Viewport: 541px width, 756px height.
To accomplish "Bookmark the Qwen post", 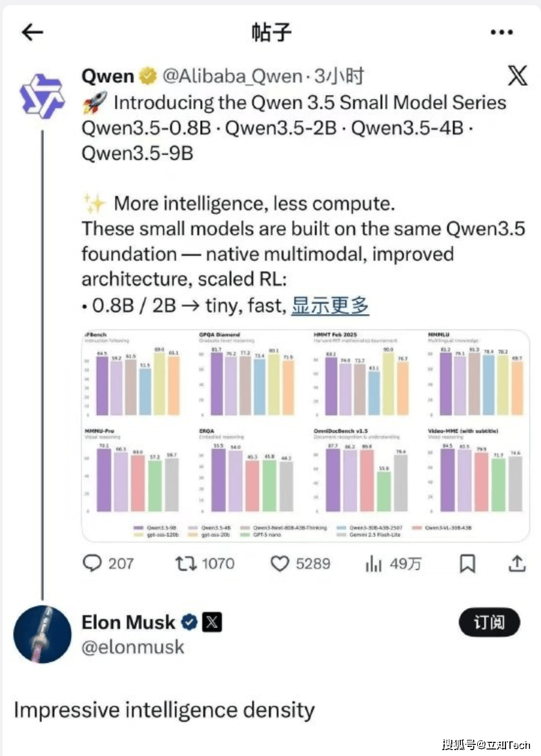I will [467, 564].
